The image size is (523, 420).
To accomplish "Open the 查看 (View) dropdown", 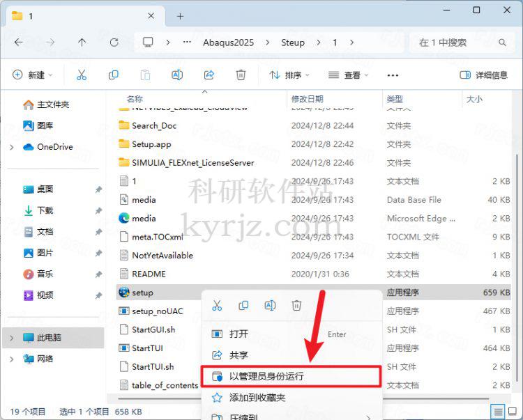I will click(x=348, y=75).
